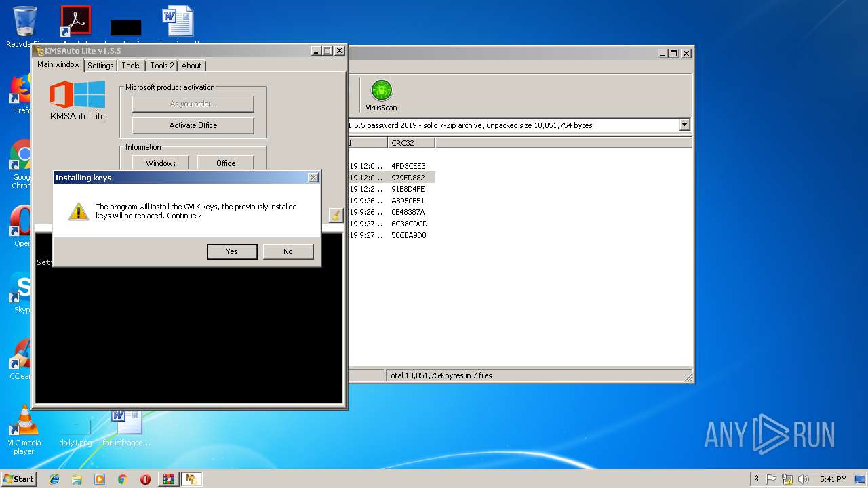Open the Tools 2 tab
Image resolution: width=868 pixels, height=488 pixels.
pyautogui.click(x=162, y=66)
